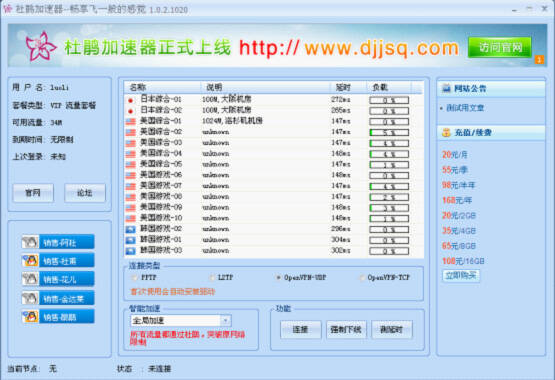Image resolution: width=555 pixels, height=380 pixels.
Task: Click the 官网 button
Action: 33,193
